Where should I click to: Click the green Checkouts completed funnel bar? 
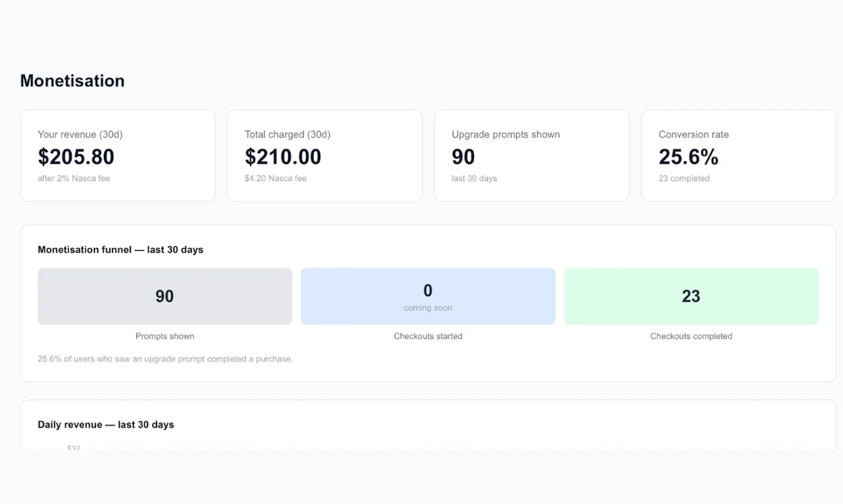(691, 296)
